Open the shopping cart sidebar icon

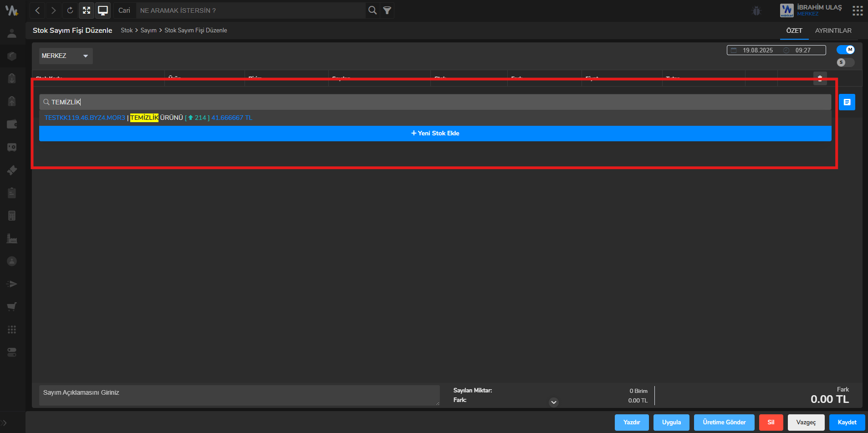coord(12,307)
